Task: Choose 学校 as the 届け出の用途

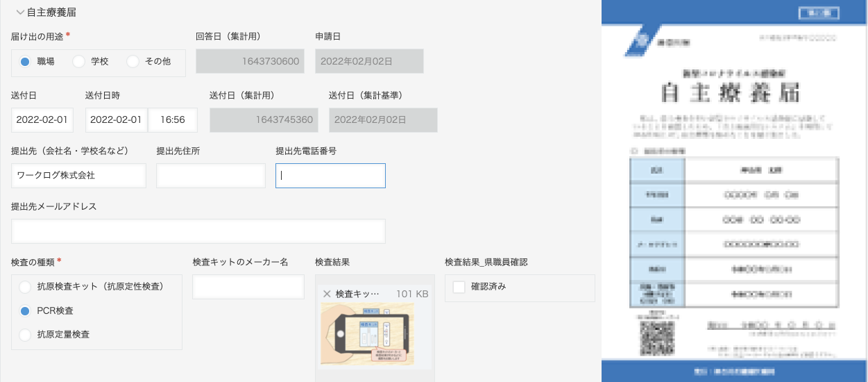Action: pyautogui.click(x=79, y=62)
